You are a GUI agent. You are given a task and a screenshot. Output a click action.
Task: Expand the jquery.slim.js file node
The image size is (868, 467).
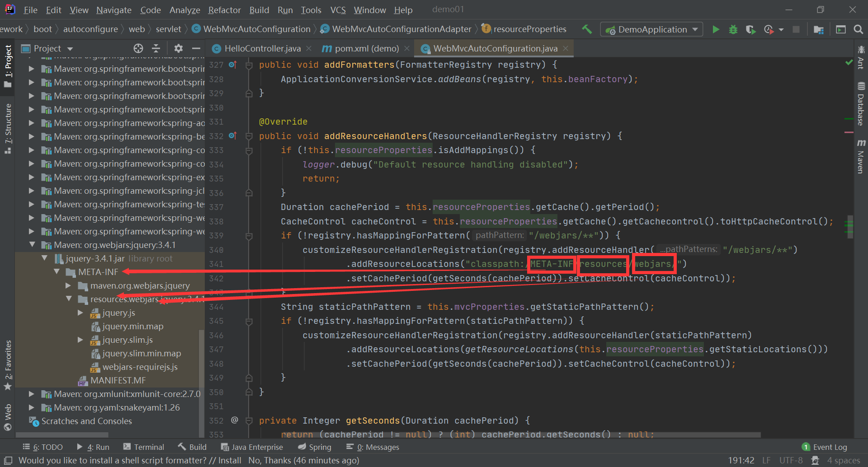pos(80,340)
